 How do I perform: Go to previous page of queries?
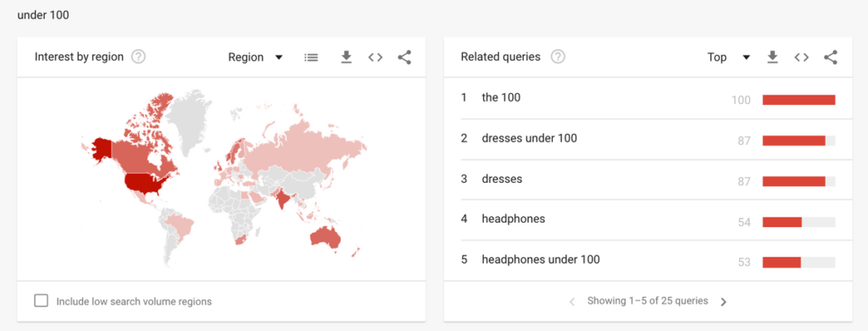click(x=572, y=301)
